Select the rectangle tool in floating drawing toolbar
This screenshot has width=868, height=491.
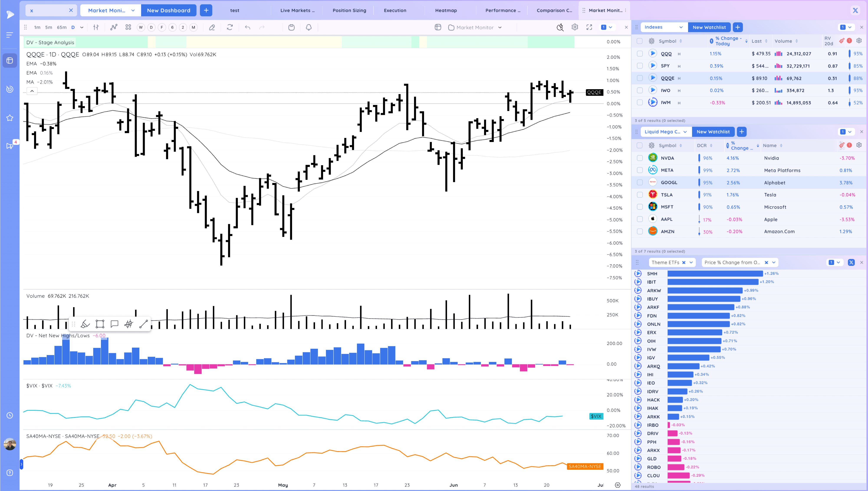click(100, 324)
